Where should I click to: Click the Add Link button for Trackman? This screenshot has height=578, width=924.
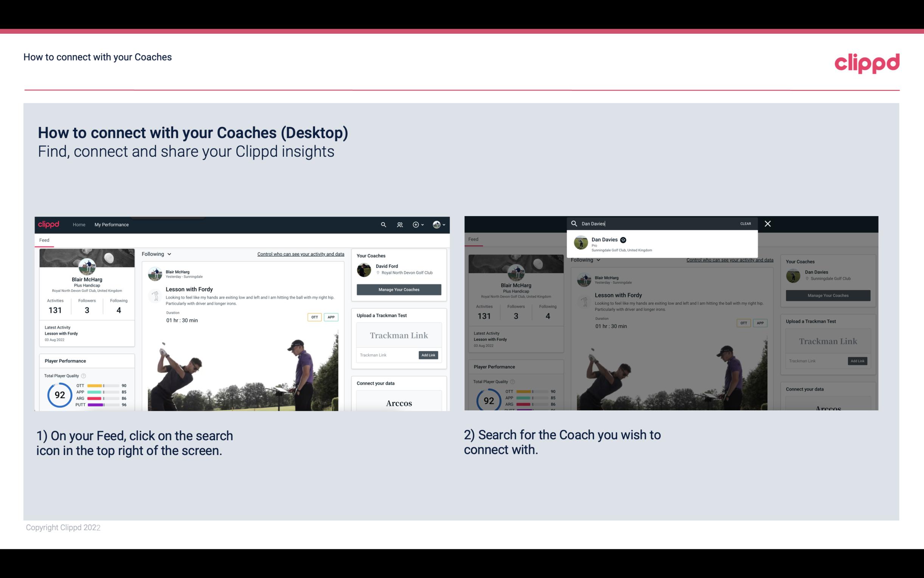coord(429,355)
